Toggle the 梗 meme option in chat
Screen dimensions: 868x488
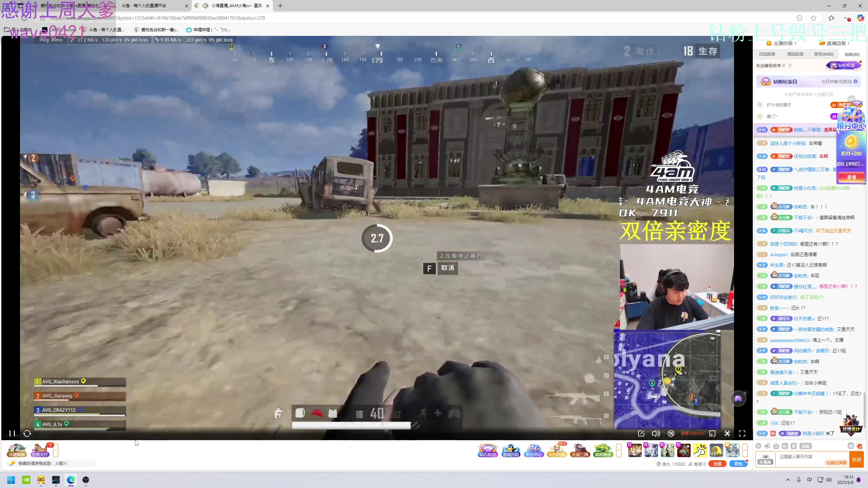(794, 446)
